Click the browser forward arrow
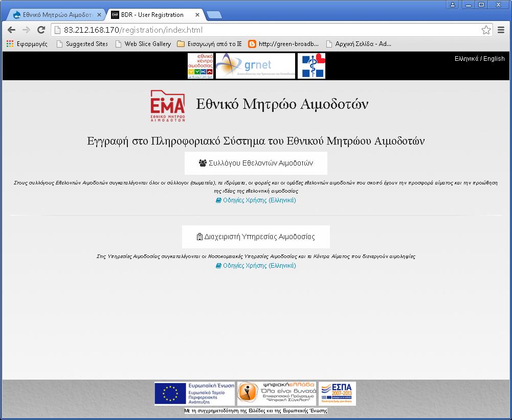Image resolution: width=512 pixels, height=420 pixels. tap(26, 30)
